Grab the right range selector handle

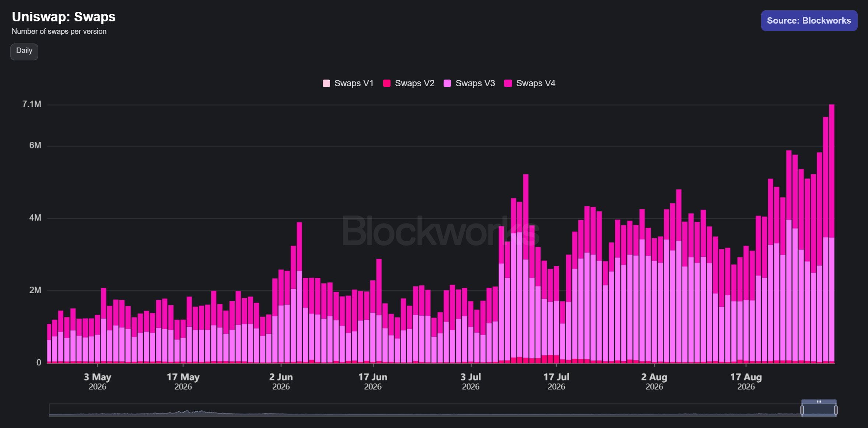[836, 410]
